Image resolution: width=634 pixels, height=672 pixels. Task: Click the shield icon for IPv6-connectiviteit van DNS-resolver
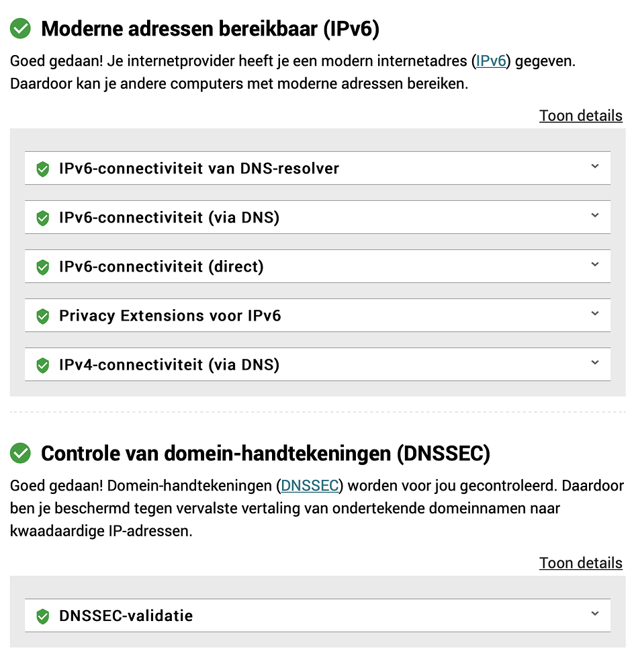coord(42,168)
